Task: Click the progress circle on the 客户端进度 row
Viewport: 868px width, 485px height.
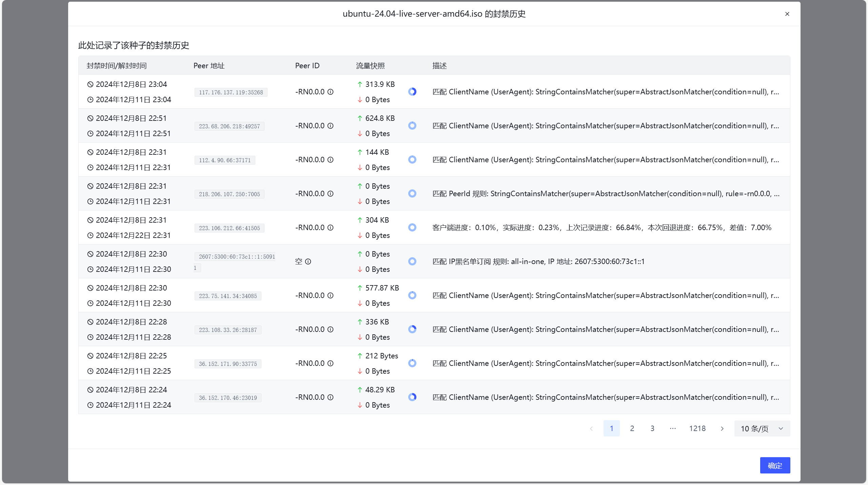Action: point(412,227)
